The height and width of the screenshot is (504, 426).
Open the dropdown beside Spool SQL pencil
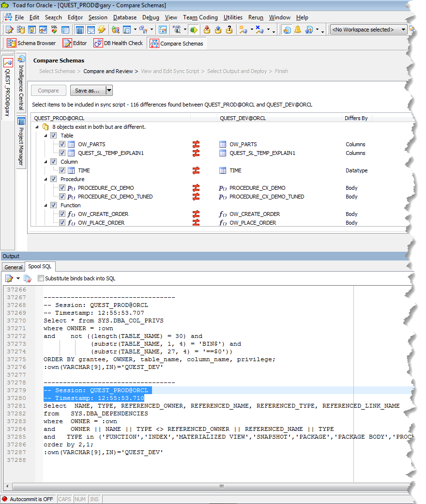tap(18, 278)
